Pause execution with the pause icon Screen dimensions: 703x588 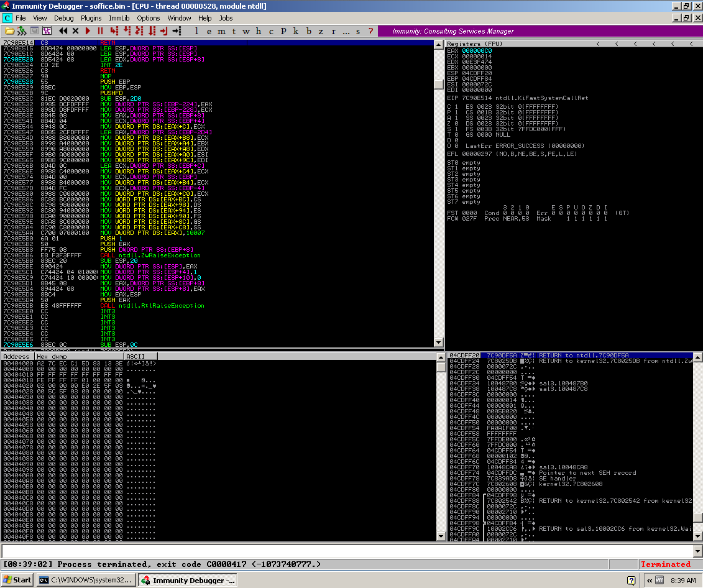tap(101, 31)
